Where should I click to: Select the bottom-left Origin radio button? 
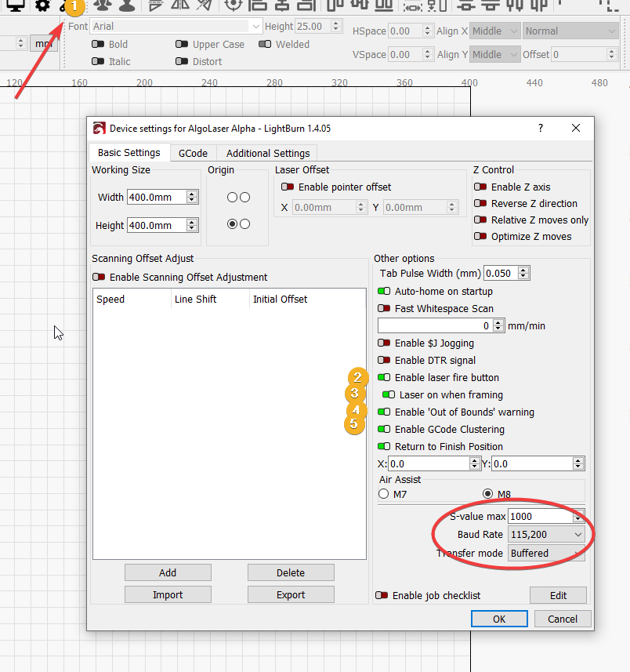pos(232,223)
